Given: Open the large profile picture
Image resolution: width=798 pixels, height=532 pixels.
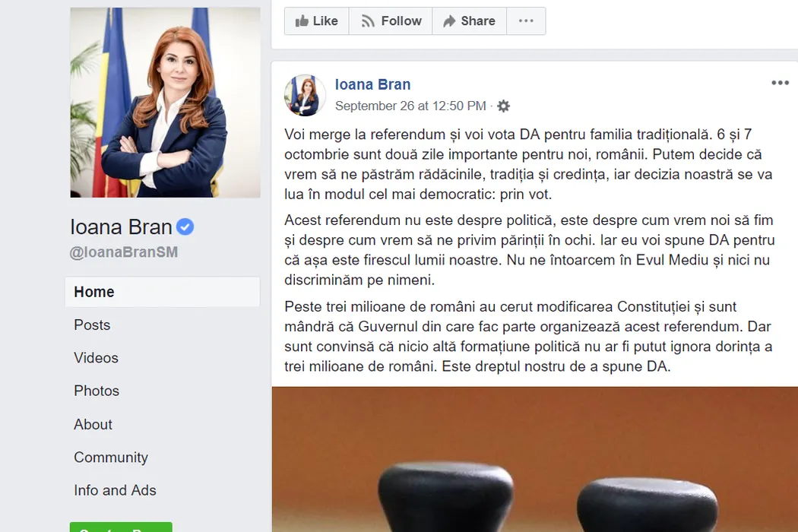Looking at the screenshot, I should click(166, 103).
